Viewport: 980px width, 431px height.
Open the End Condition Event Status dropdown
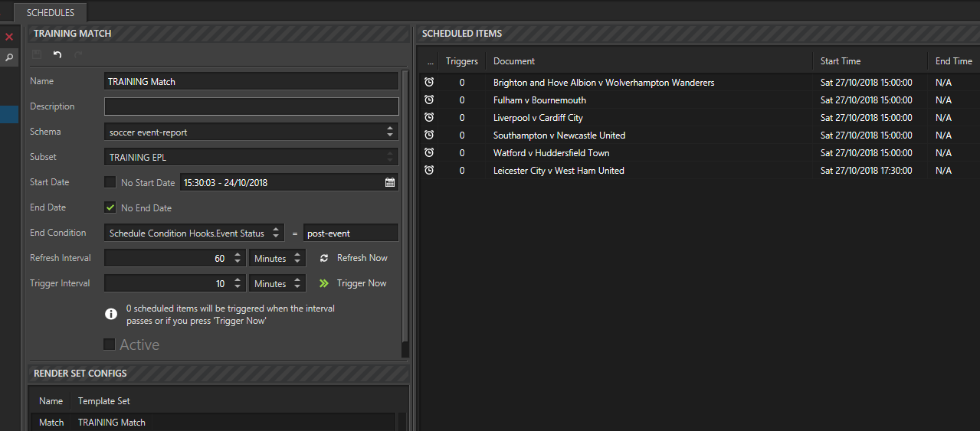pos(194,233)
